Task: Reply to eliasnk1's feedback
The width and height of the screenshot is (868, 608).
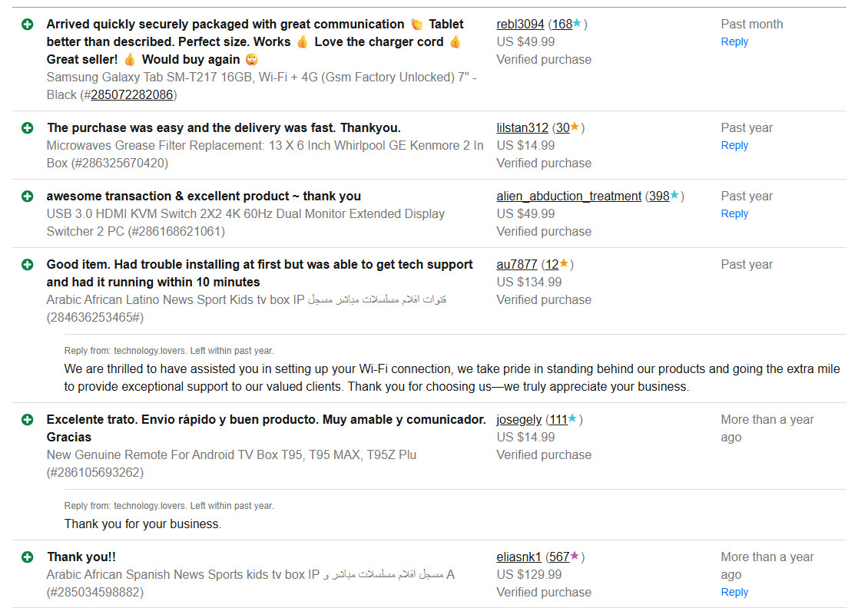Action: 734,593
